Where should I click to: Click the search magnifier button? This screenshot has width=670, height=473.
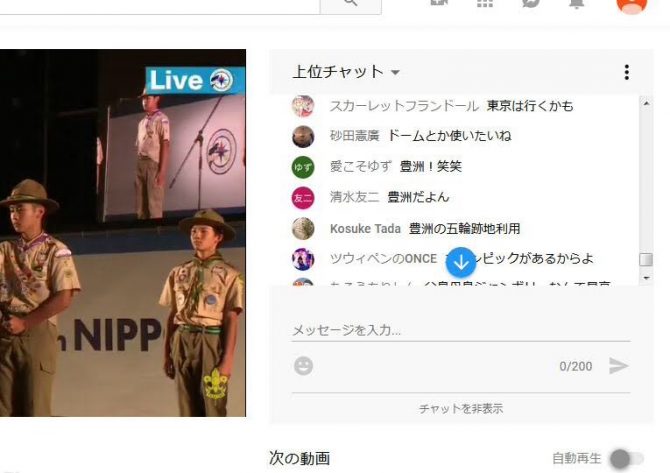[349, 3]
